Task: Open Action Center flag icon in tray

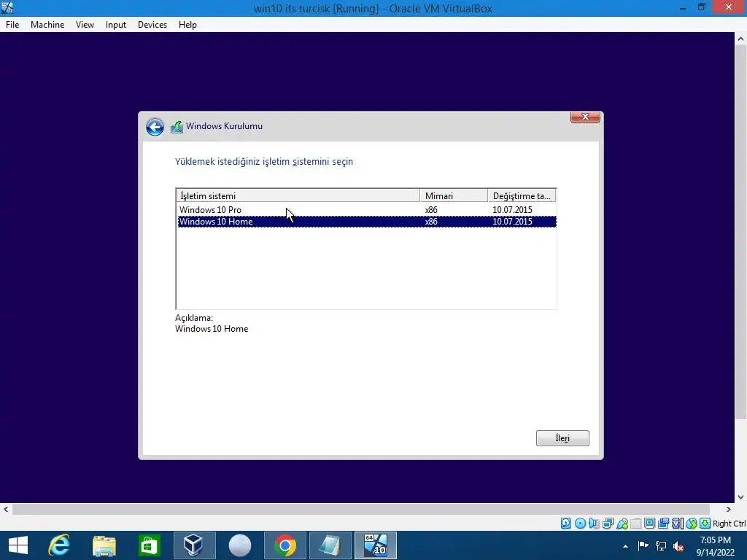Action: point(643,545)
